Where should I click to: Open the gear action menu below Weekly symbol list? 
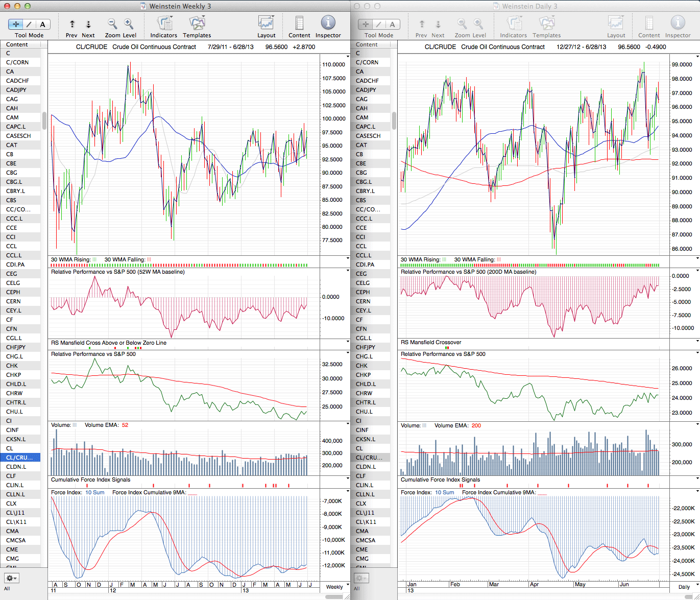pyautogui.click(x=11, y=578)
